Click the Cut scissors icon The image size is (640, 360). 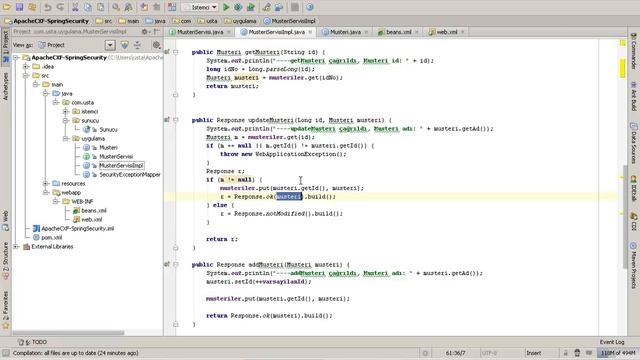(75, 7)
